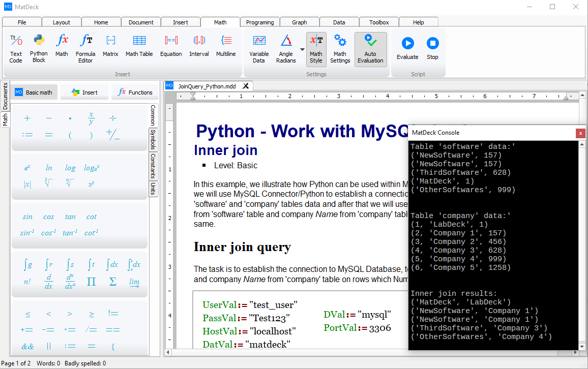This screenshot has height=369, width=588.
Task: Insert a Text Code block
Action: [x=16, y=49]
